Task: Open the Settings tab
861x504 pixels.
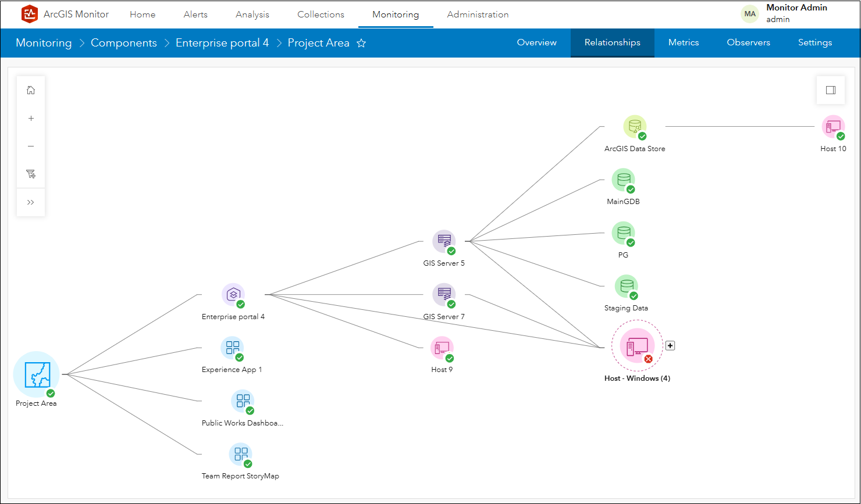Action: (815, 42)
